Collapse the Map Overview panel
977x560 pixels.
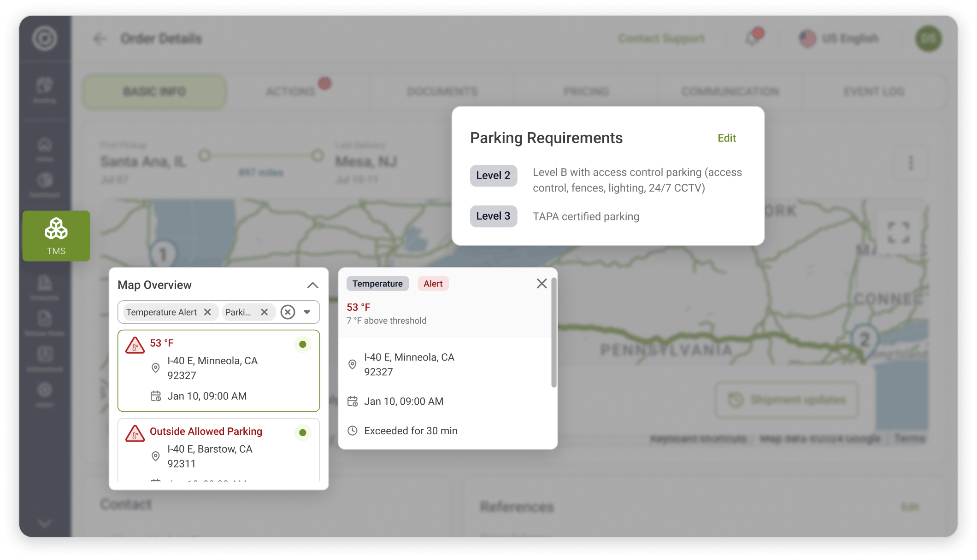click(313, 285)
